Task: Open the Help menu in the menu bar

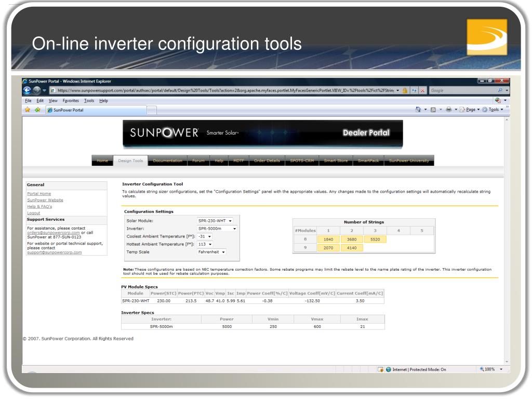Action: point(103,101)
